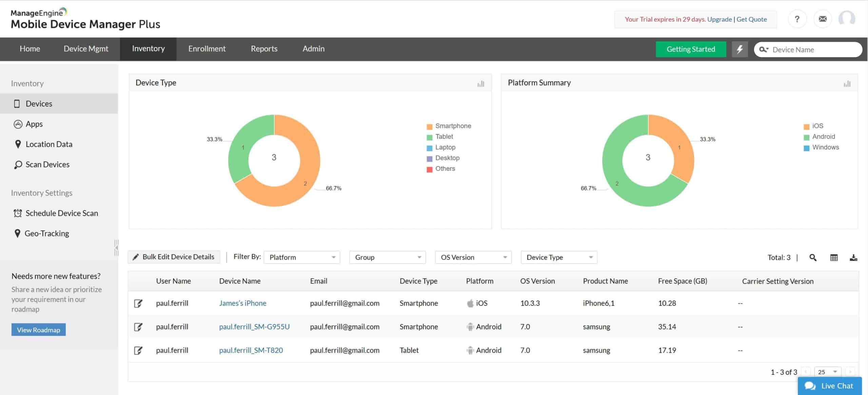Go to the Home tab
The height and width of the screenshot is (395, 868).
pyautogui.click(x=30, y=49)
